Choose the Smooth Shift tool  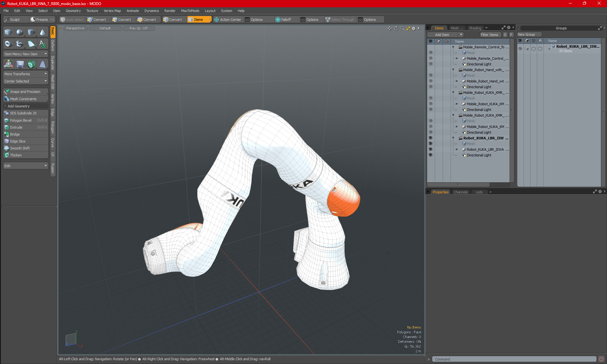tap(26, 148)
